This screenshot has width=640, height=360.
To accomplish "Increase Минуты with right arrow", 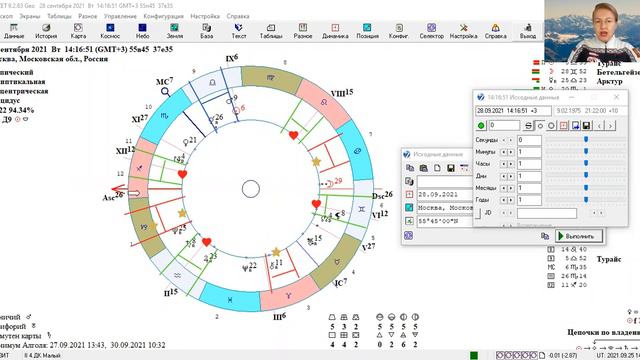I will [x=510, y=152].
